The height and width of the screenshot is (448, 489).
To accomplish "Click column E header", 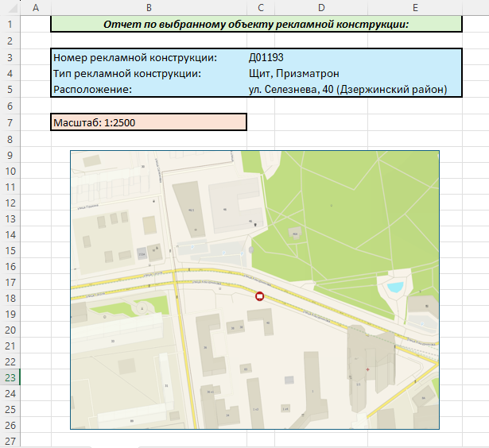I will (415, 7).
